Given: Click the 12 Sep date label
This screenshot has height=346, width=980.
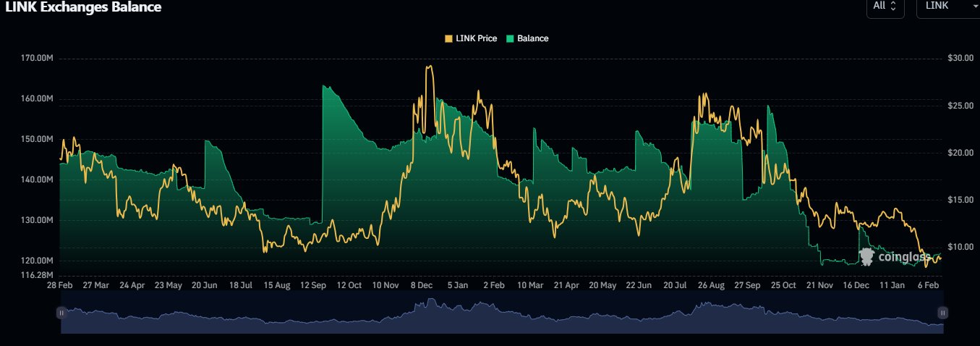Looking at the screenshot, I should tap(313, 286).
